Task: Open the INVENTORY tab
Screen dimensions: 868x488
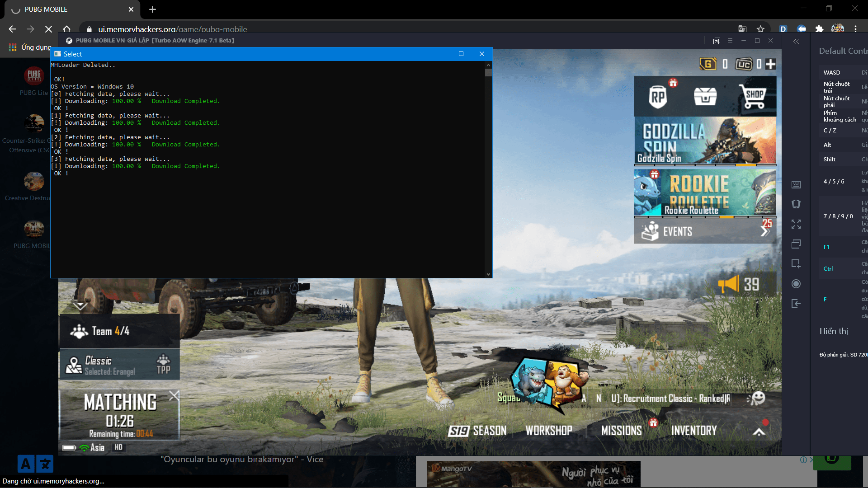Action: 694,431
